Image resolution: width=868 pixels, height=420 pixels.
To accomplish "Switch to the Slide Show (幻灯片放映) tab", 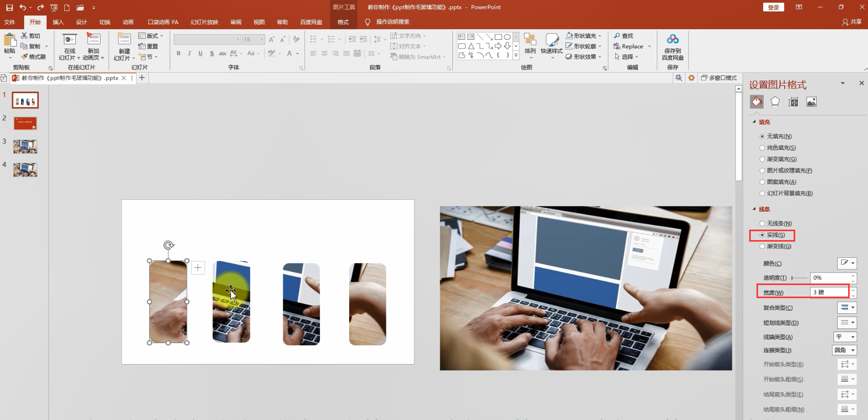I will tap(204, 22).
